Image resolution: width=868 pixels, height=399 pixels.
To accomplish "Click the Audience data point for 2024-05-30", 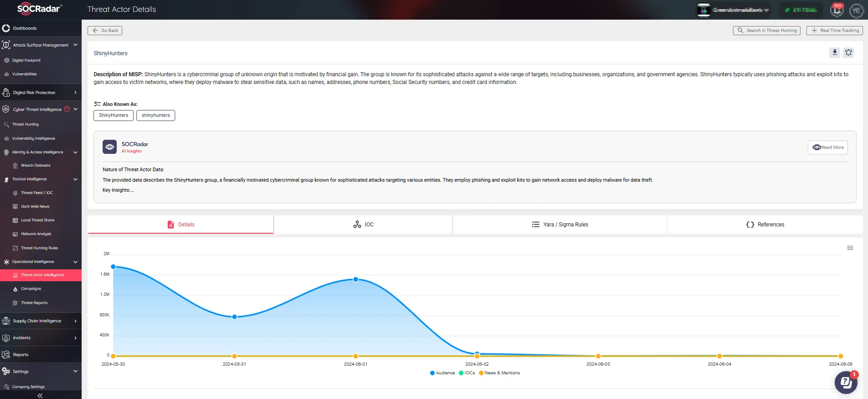I will point(113,267).
